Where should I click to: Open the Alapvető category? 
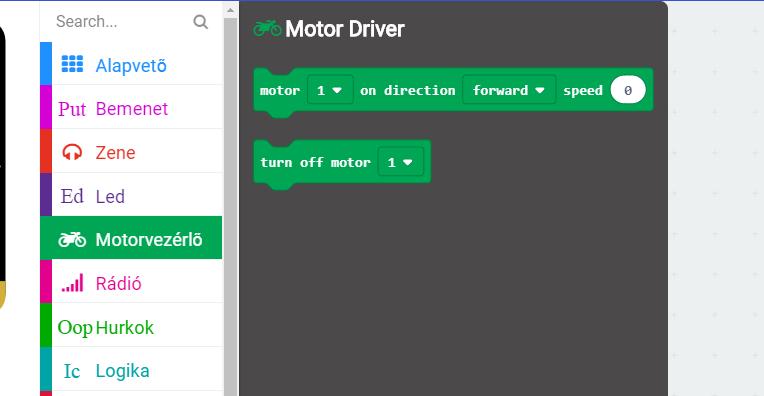pyautogui.click(x=132, y=64)
